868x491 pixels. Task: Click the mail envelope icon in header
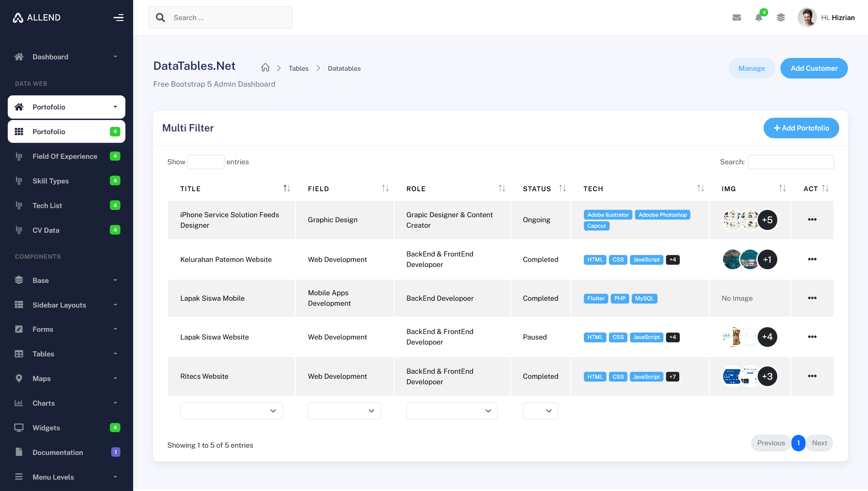[736, 17]
